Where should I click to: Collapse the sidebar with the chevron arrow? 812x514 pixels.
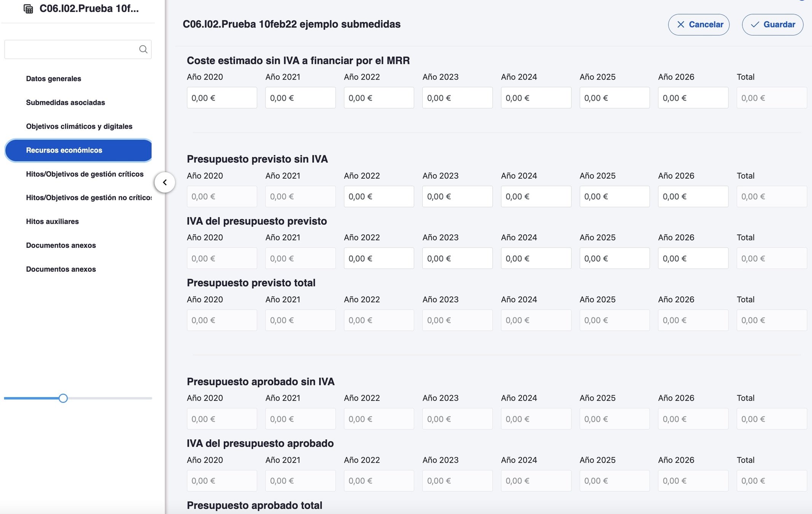[165, 182]
